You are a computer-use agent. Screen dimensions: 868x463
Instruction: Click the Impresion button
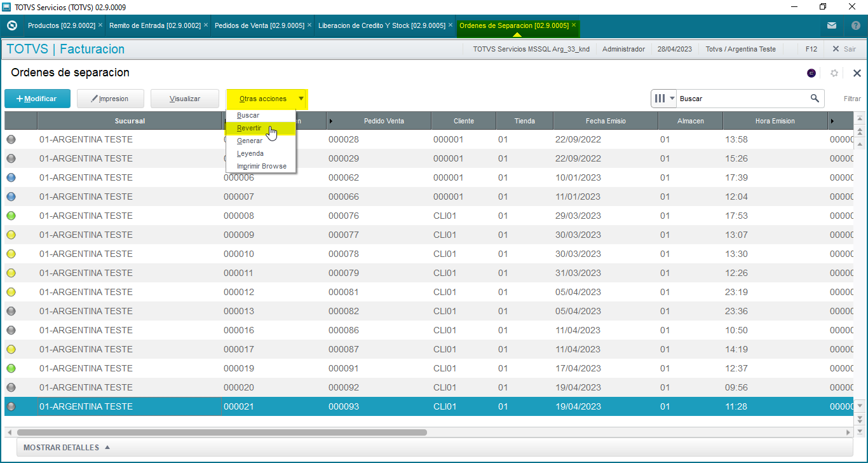[111, 99]
